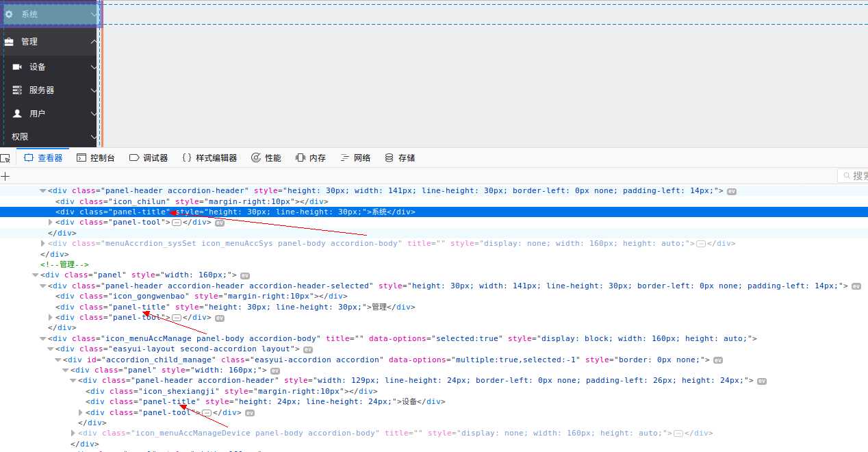Click the person icon beside 用户

17,113
